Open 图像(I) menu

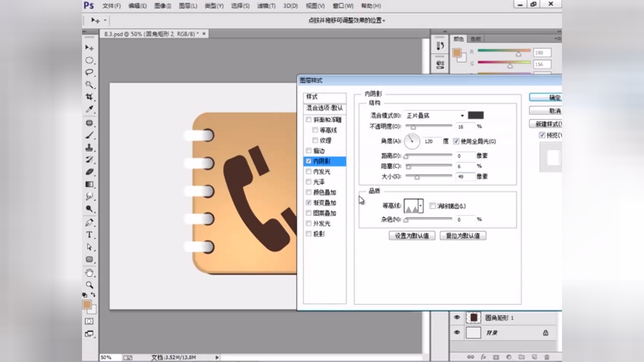pyautogui.click(x=163, y=6)
